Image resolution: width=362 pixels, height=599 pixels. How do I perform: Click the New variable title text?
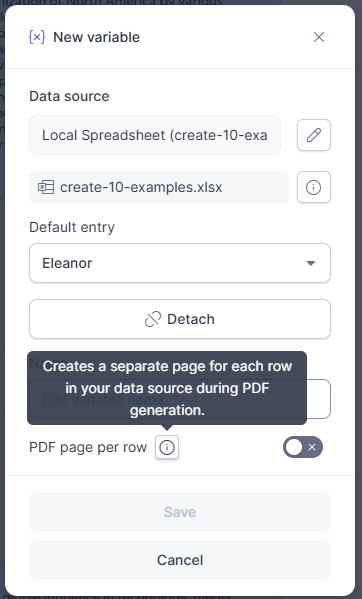tap(97, 37)
